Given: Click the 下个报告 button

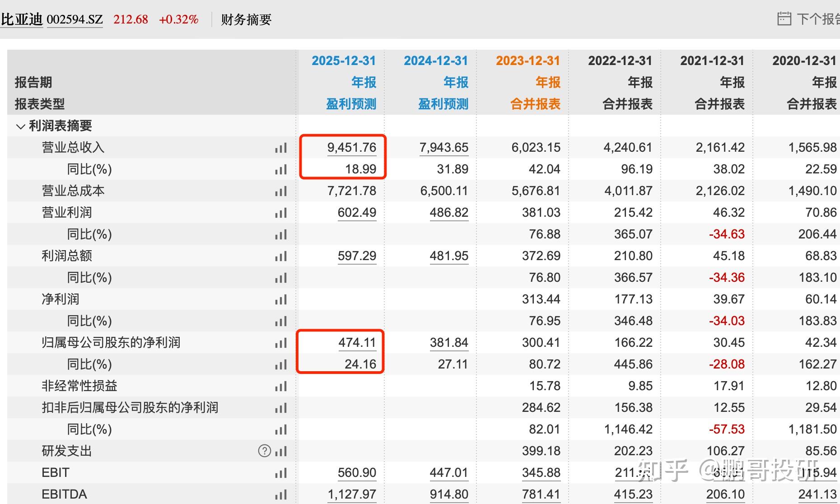Looking at the screenshot, I should [818, 19].
